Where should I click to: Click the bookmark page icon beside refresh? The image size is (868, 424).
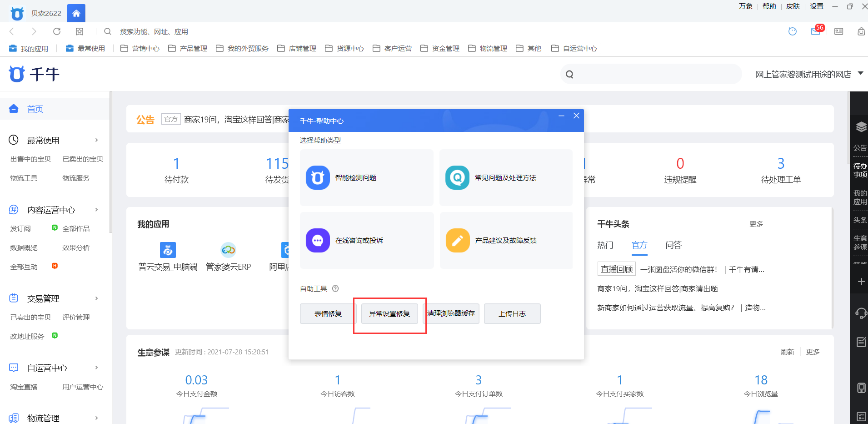click(80, 31)
